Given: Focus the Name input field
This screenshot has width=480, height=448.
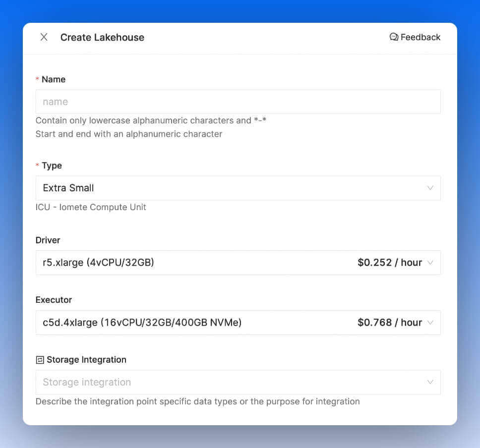Looking at the screenshot, I should pyautogui.click(x=238, y=102).
